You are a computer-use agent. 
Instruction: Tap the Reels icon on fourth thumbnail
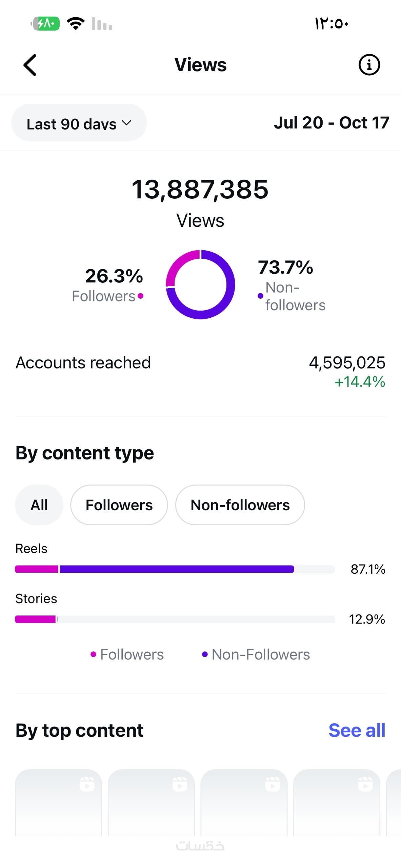pos(365,784)
